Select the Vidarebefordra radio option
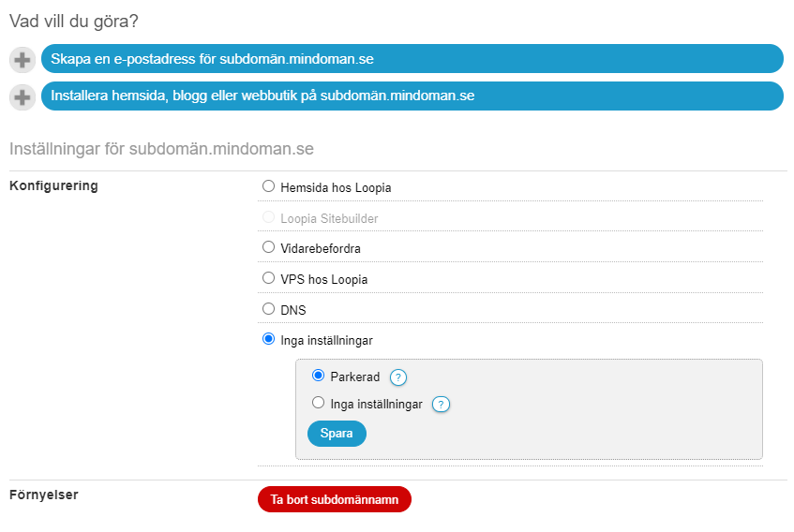 268,246
